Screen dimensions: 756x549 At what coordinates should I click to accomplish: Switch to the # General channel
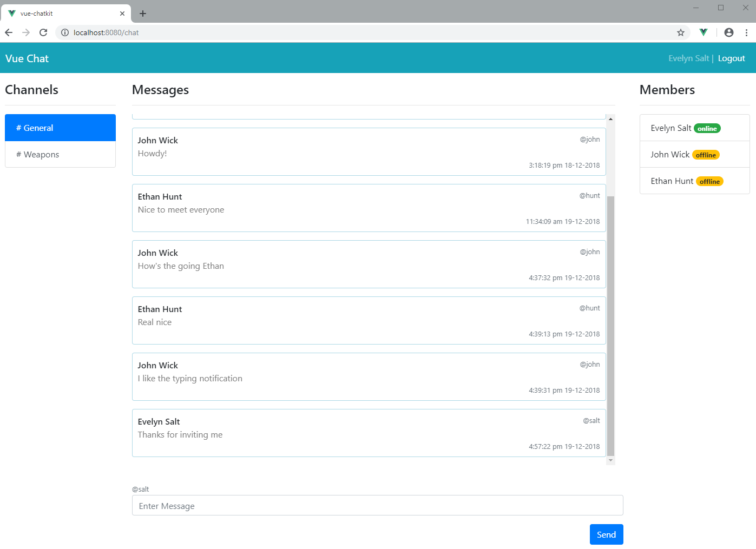pos(60,128)
